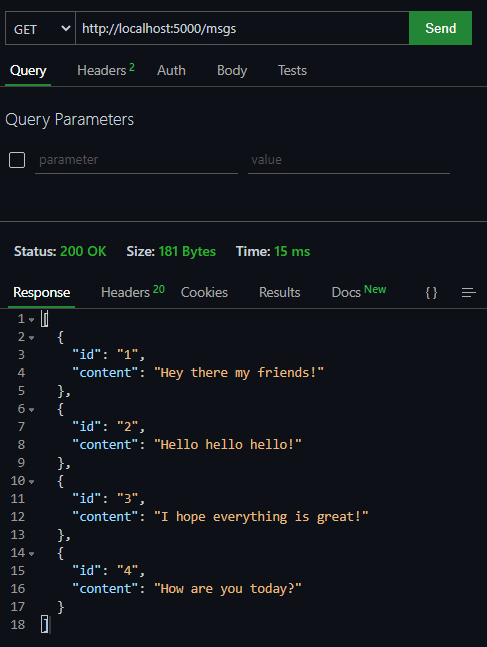The height and width of the screenshot is (647, 487).
Task: Open the request Headers tab with 2
Action: (x=106, y=70)
